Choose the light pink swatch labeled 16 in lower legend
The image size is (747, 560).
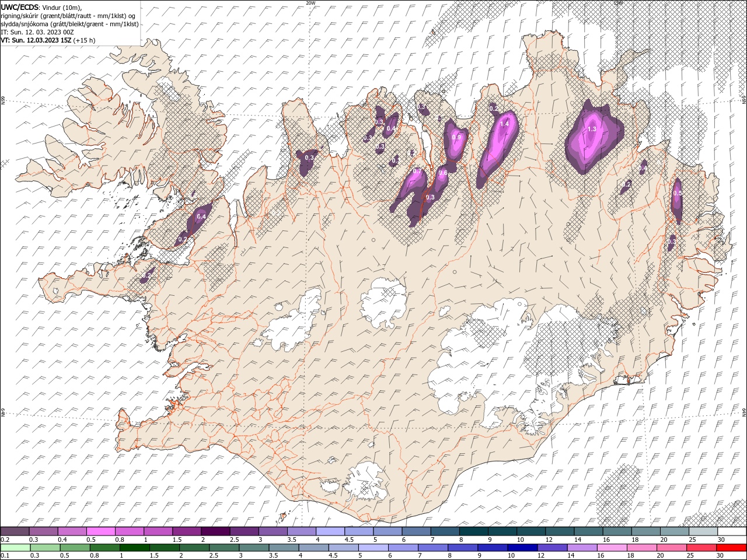click(612, 548)
